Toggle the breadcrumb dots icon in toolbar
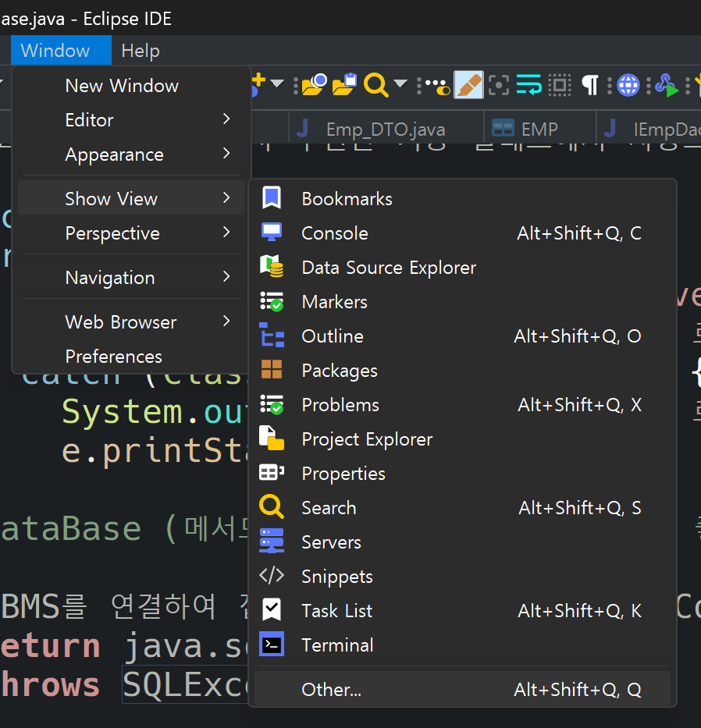This screenshot has height=728, width=701. click(x=438, y=85)
